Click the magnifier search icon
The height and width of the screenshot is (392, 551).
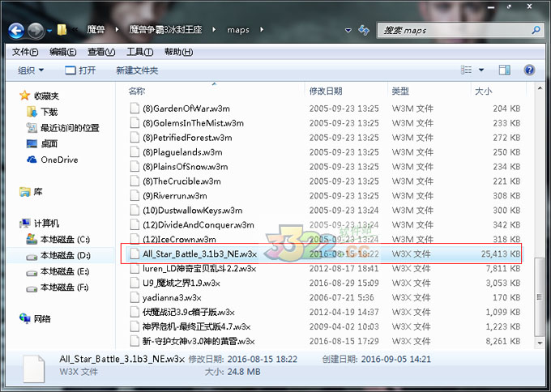point(536,31)
